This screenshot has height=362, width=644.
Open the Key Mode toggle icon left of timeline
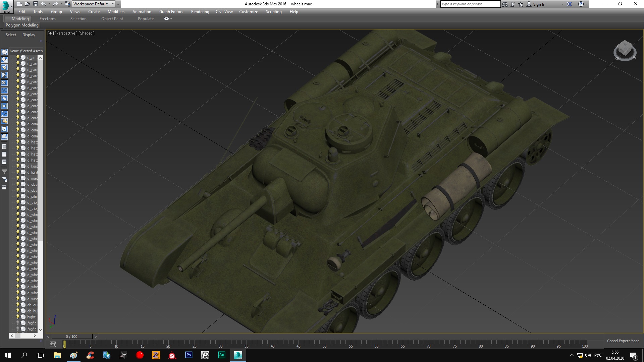coord(53,344)
